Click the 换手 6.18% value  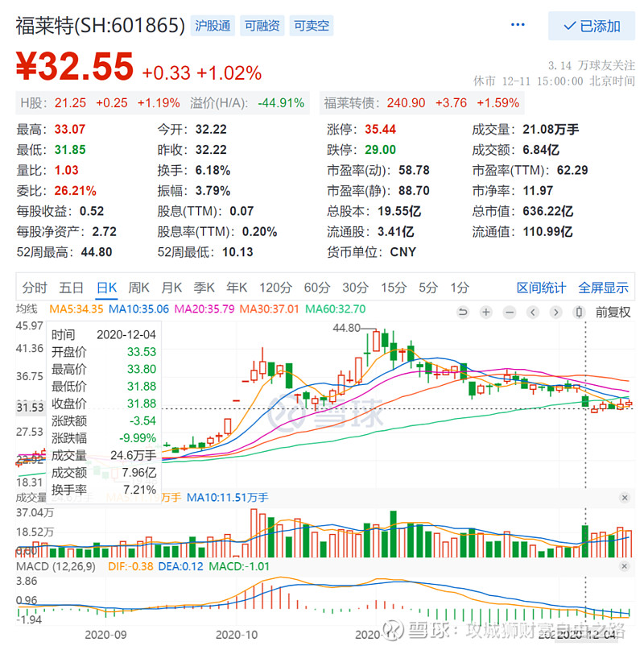coord(213,171)
